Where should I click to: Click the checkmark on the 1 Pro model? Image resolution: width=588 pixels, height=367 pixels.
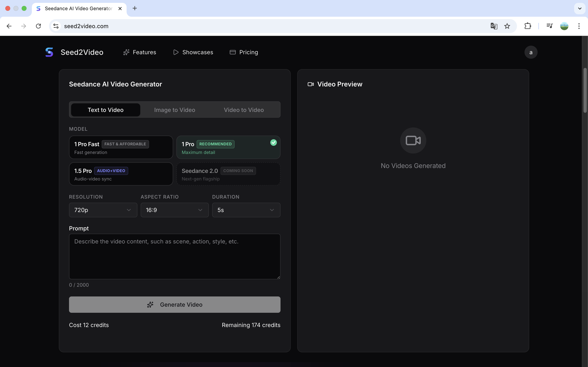(x=274, y=143)
